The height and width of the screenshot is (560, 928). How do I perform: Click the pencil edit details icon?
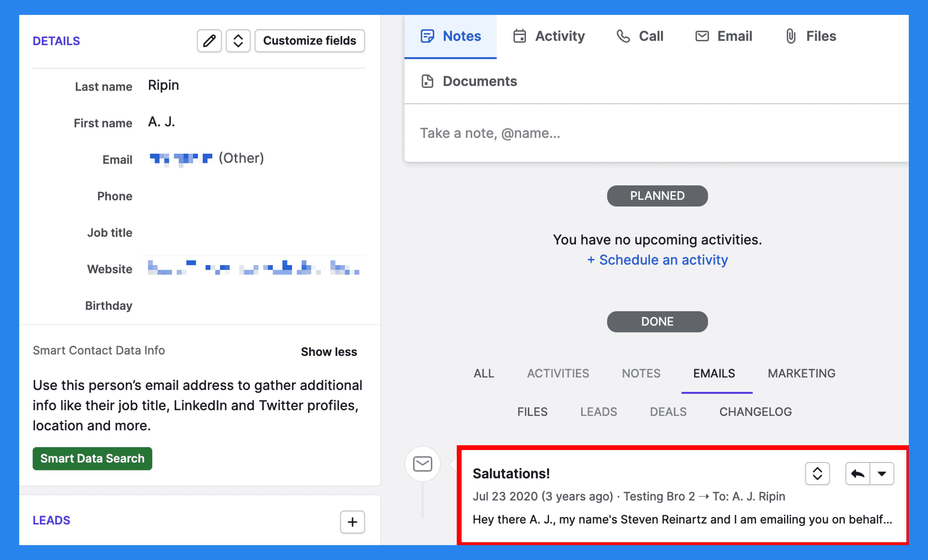pyautogui.click(x=209, y=41)
